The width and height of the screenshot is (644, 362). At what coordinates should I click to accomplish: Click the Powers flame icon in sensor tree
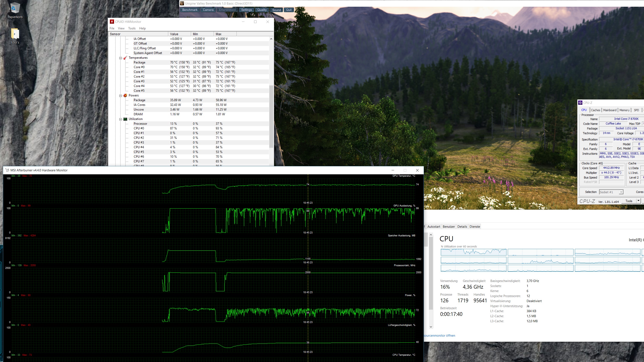(x=125, y=96)
